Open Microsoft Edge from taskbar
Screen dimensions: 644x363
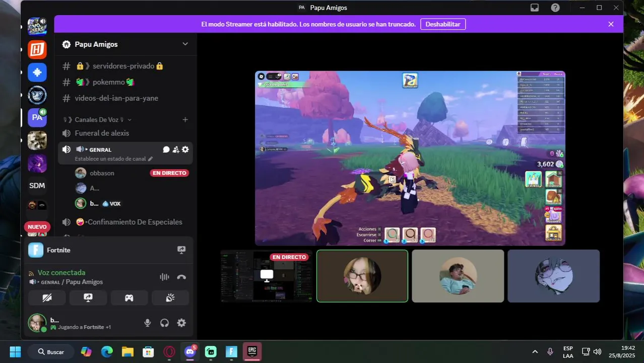point(107,351)
